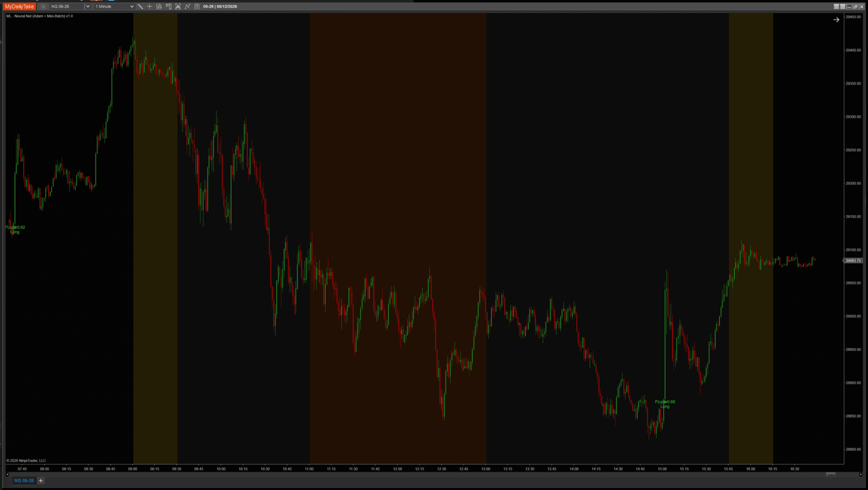Open the indicators bar-chart icon
The width and height of the screenshot is (868, 490).
point(178,6)
